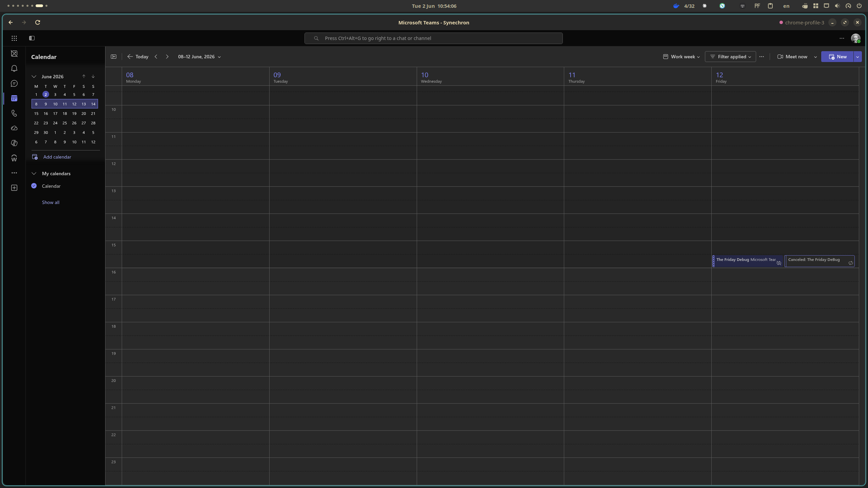Open the Viva W icon in sidebar
Screen dimensions: 868x488
tap(14, 158)
